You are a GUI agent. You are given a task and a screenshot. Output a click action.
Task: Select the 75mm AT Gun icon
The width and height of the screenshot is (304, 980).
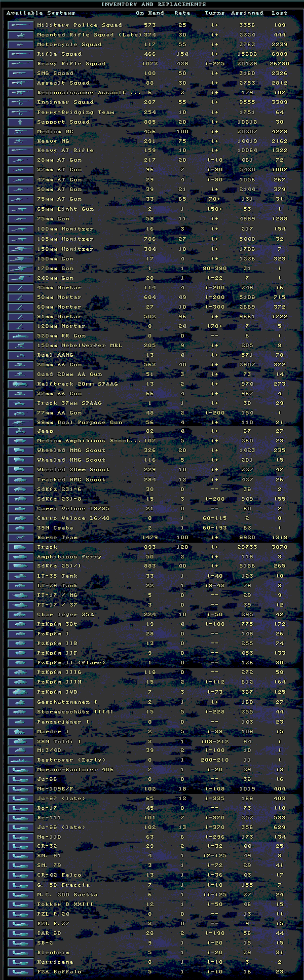click(x=21, y=199)
